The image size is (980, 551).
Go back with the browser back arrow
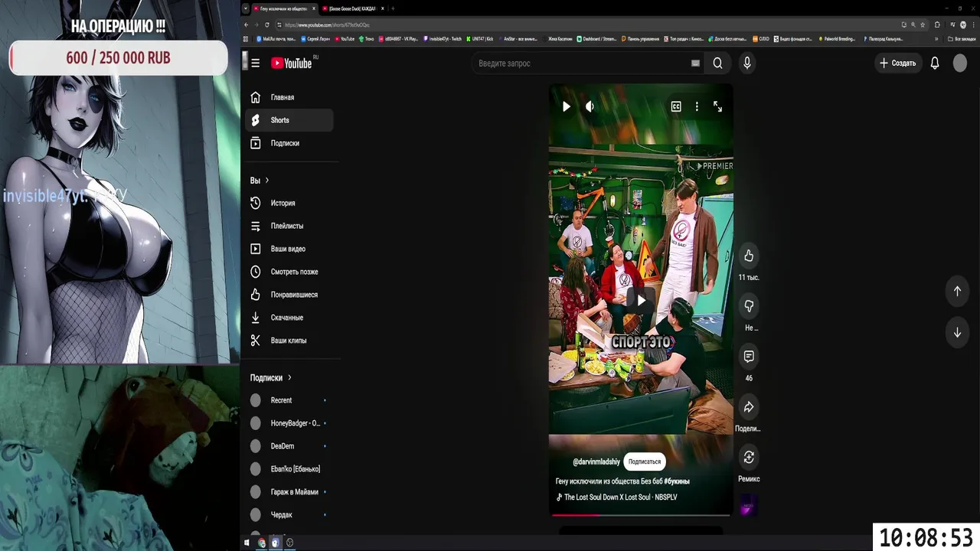tap(246, 24)
